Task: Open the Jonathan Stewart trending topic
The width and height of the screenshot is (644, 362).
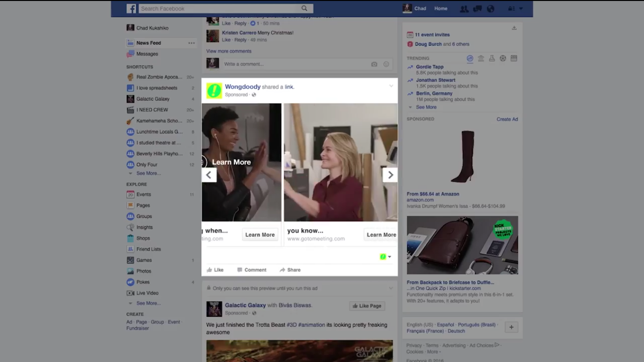Action: coord(436,80)
